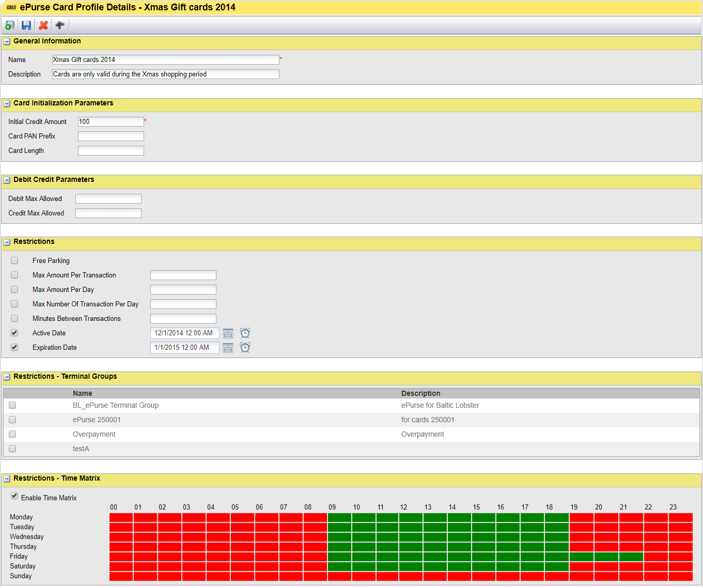Open the clock time picker for Active Date
The image size is (703, 588).
click(245, 333)
